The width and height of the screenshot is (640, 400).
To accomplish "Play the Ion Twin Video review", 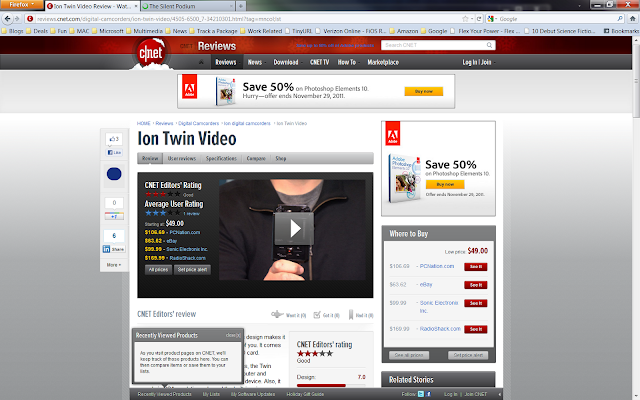I will pos(294,229).
